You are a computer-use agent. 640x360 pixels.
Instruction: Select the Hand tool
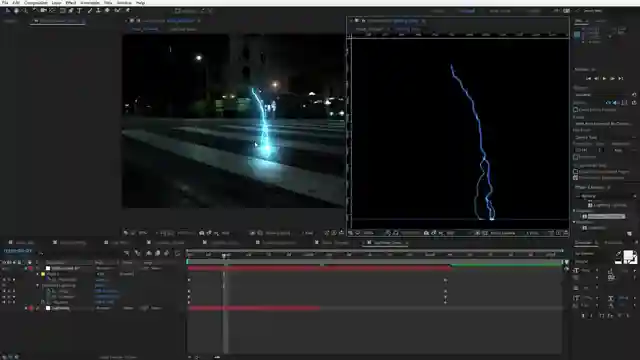(x=16, y=11)
